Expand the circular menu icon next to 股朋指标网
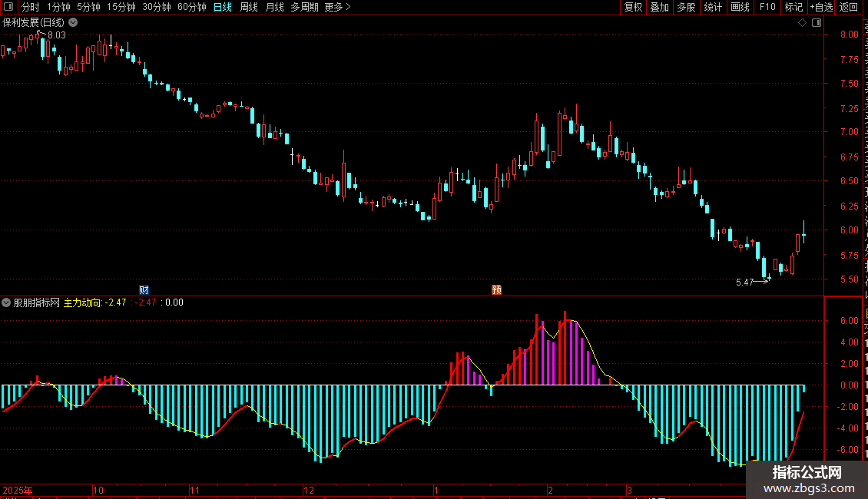 (6, 302)
